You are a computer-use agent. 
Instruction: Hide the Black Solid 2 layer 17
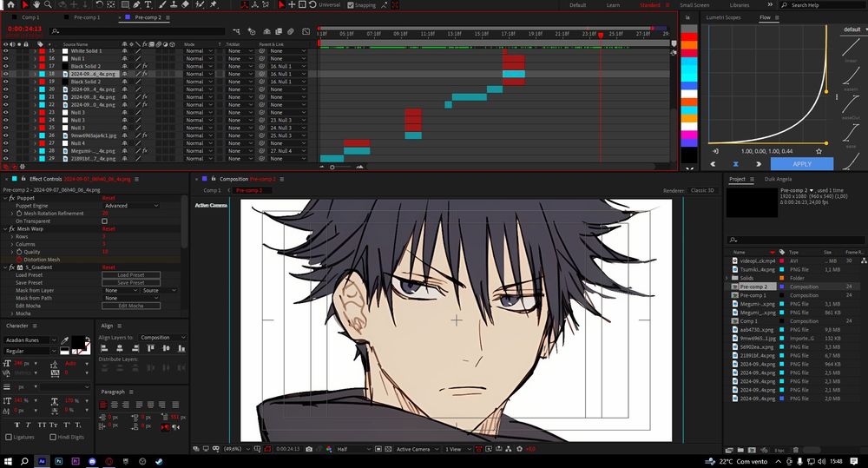tap(6, 66)
